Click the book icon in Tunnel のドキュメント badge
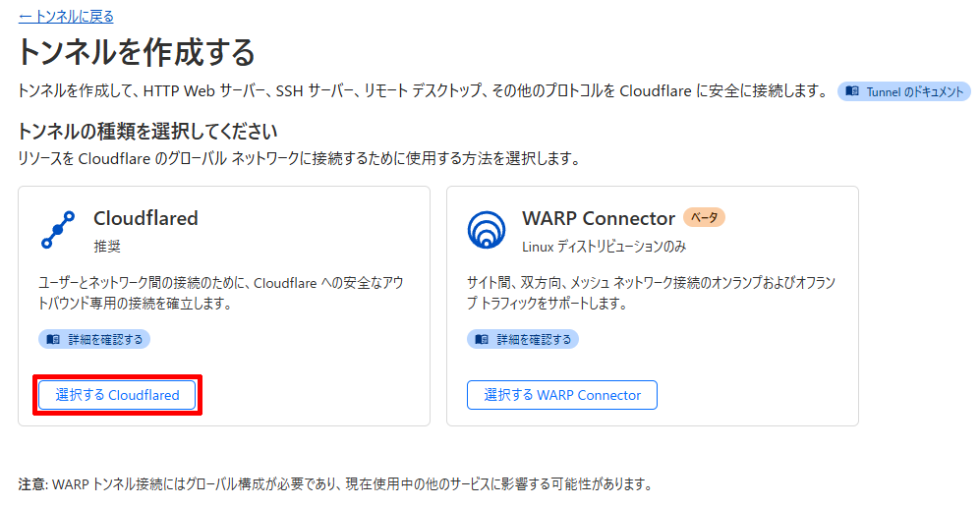Viewport: 980px width, 507px height. pos(852,91)
